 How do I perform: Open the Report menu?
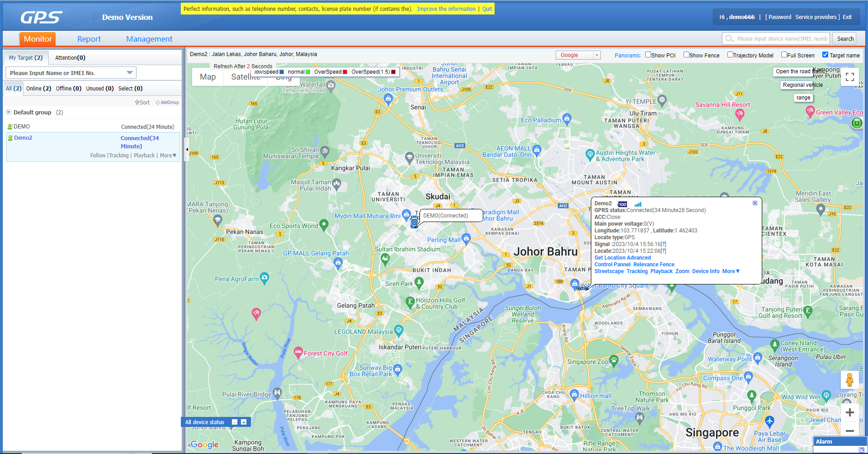click(89, 39)
